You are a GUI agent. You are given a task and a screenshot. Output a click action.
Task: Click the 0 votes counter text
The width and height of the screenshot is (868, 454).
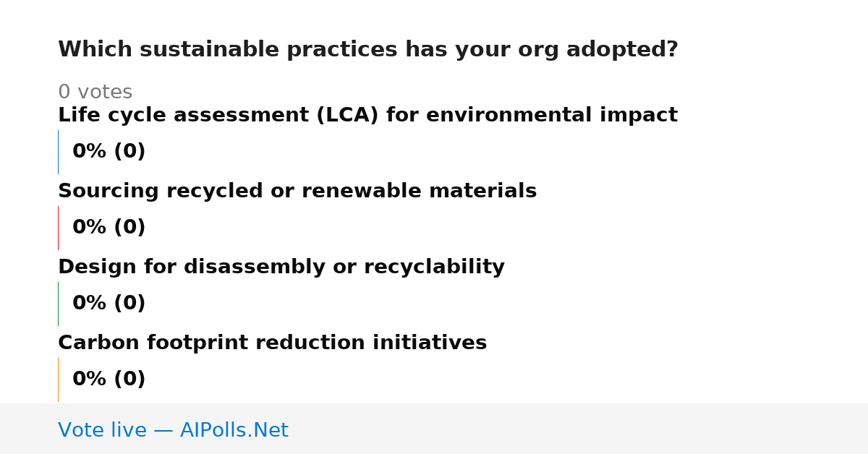pyautogui.click(x=95, y=93)
